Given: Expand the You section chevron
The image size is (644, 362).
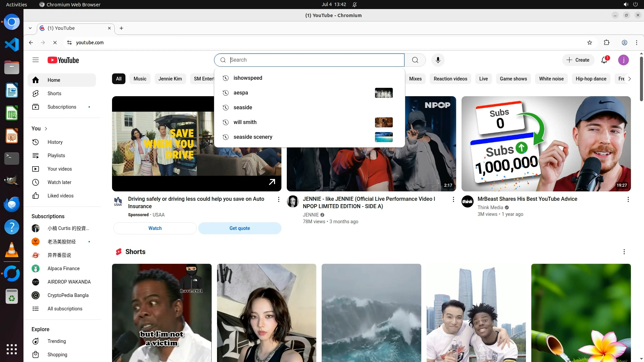Looking at the screenshot, I should [46, 129].
